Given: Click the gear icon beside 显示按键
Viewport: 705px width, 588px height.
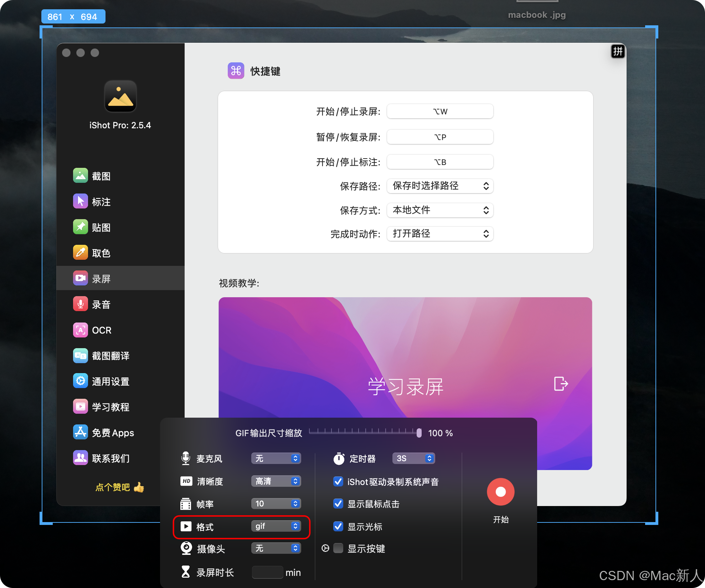Looking at the screenshot, I should pos(325,548).
